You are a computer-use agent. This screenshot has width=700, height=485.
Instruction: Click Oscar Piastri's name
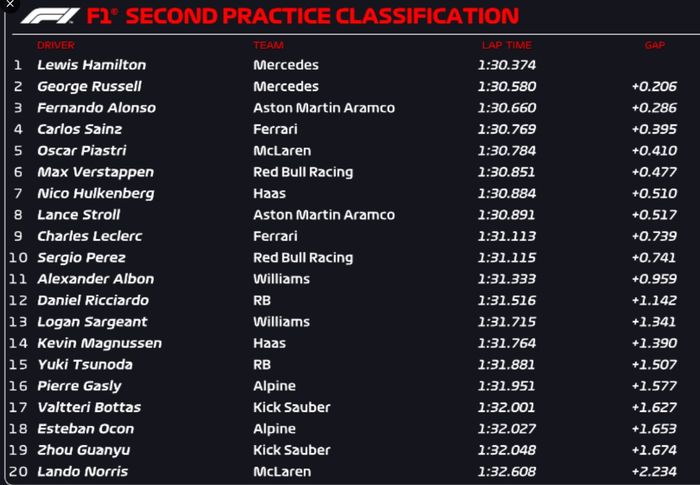click(81, 151)
